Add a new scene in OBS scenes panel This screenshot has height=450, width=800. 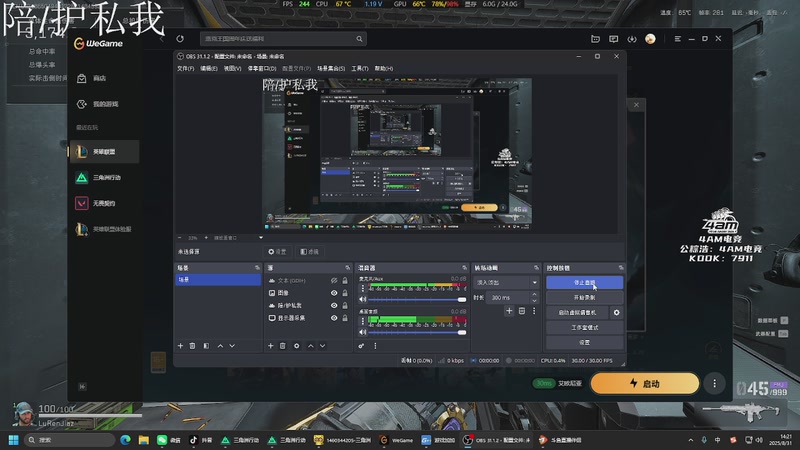point(180,346)
